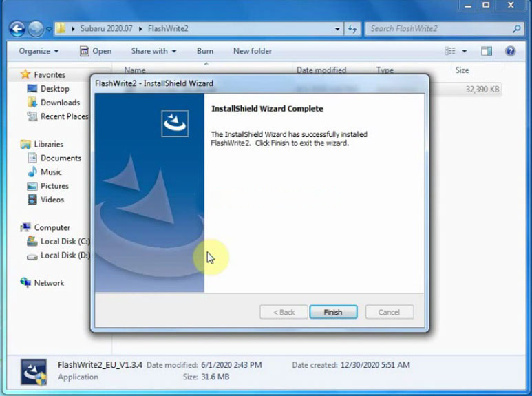
Task: Click the Network icon
Action: [x=25, y=282]
